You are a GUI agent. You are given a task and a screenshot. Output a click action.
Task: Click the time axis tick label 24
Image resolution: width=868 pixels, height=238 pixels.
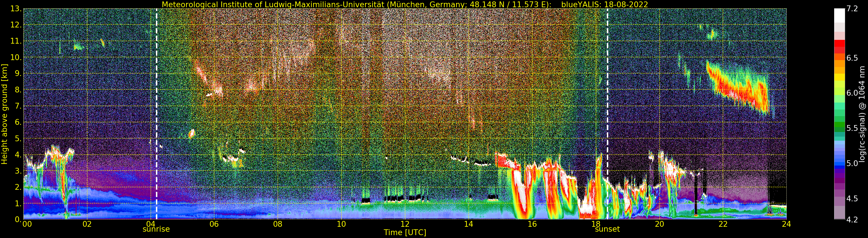coord(786,224)
